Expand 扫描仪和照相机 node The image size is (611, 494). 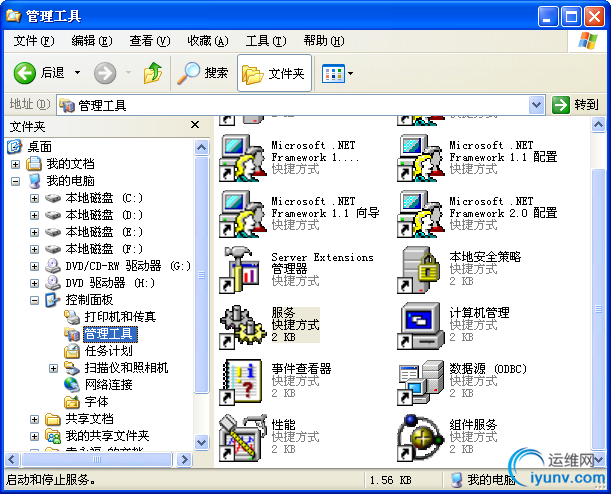pos(53,368)
